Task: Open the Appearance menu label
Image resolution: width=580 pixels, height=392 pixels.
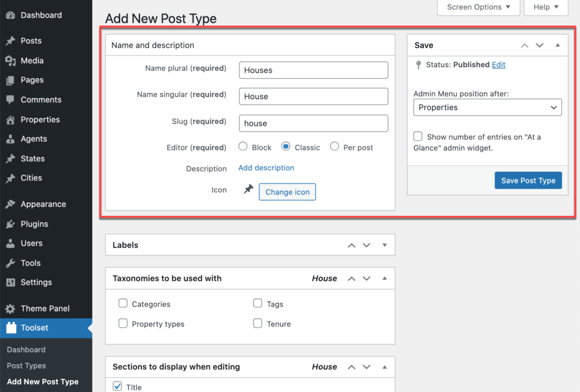Action: [x=43, y=204]
